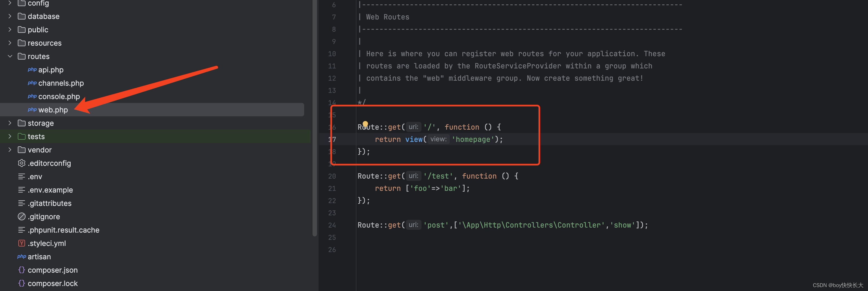Screen dimensions: 868x291
Task: Open composer.json file
Action: 53,270
